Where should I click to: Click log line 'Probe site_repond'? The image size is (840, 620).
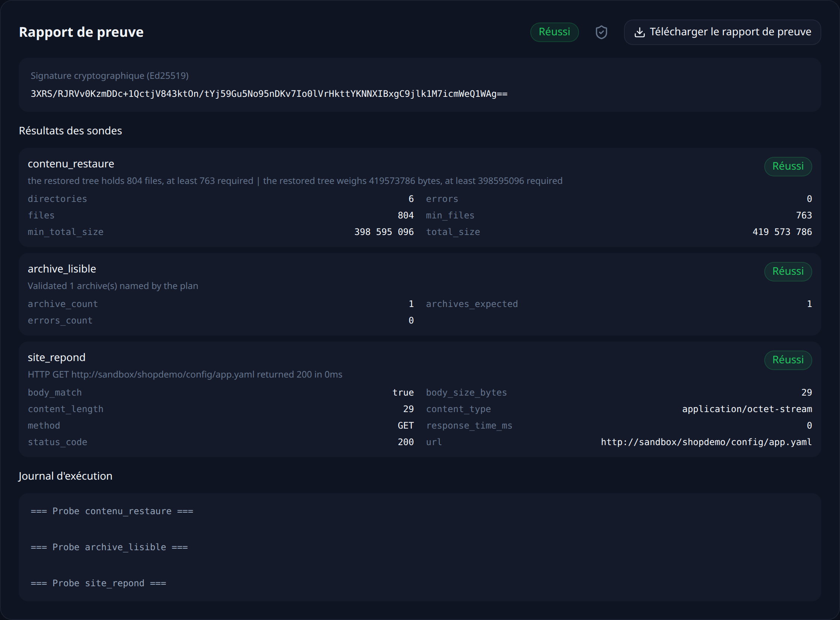pyautogui.click(x=98, y=583)
